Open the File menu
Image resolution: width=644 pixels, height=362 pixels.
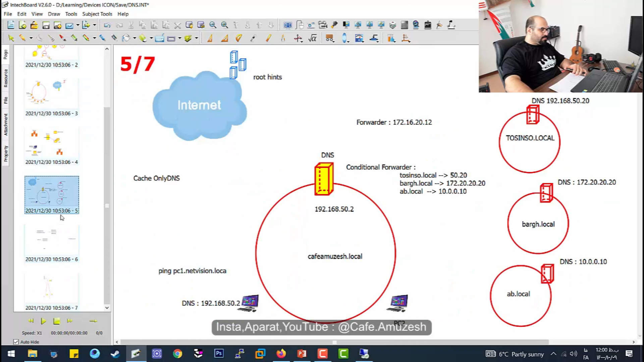point(8,14)
